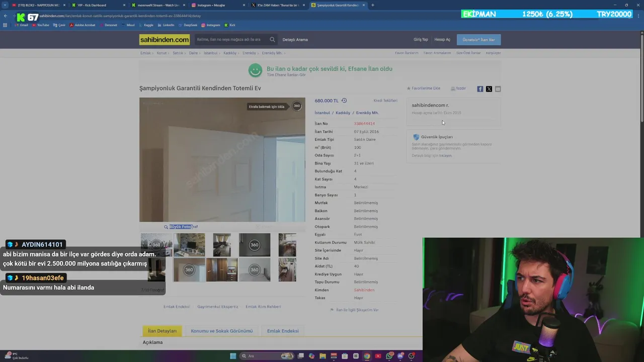The width and height of the screenshot is (644, 362).
Task: Click the Yazdır printer icon
Action: [453, 88]
